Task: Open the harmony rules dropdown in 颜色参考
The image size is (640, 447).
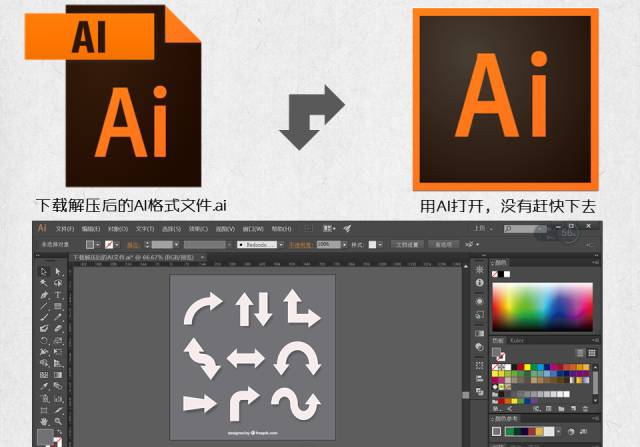Action: click(558, 431)
